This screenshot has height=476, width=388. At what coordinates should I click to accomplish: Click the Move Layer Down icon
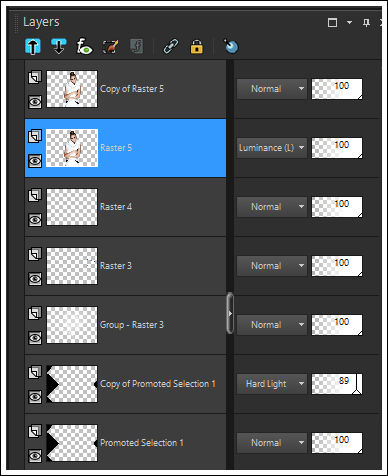[x=59, y=46]
